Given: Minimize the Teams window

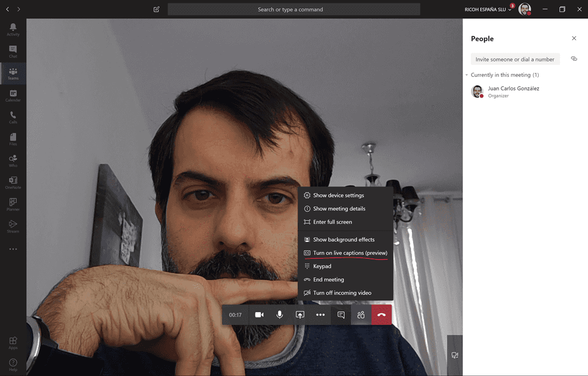Looking at the screenshot, I should tap(545, 9).
